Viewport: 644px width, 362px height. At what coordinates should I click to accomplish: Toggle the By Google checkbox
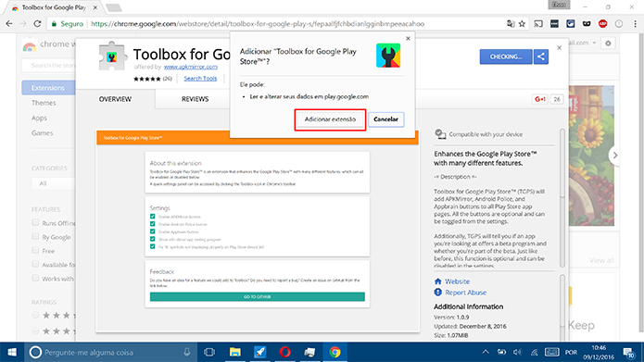pos(35,237)
